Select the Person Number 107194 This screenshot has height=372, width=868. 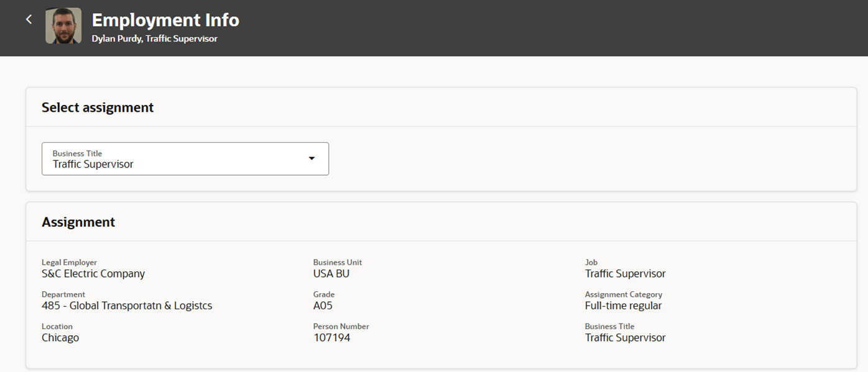click(x=331, y=338)
